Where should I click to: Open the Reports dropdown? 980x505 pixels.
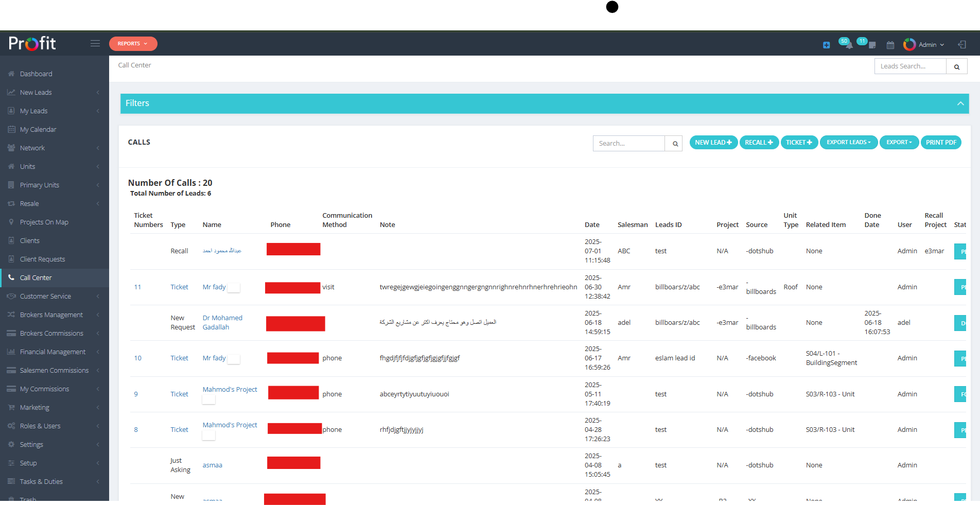point(133,44)
